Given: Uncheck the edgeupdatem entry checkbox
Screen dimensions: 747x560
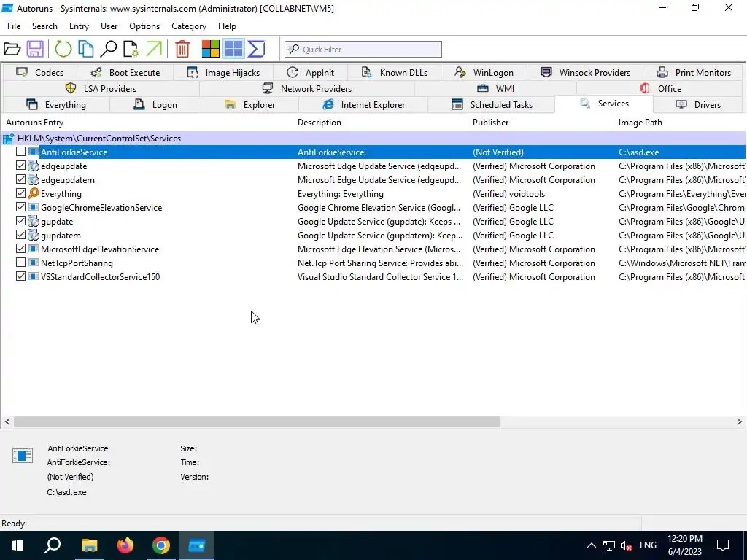Looking at the screenshot, I should tap(20, 179).
